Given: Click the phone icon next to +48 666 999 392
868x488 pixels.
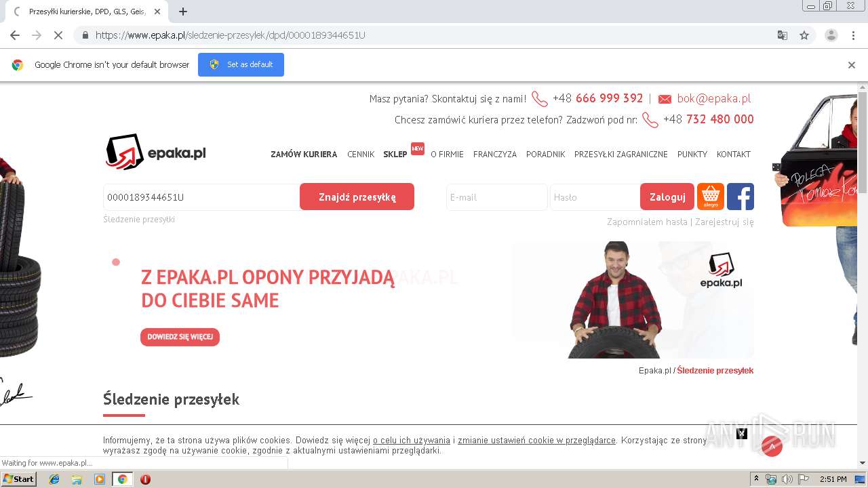Looking at the screenshot, I should (539, 99).
